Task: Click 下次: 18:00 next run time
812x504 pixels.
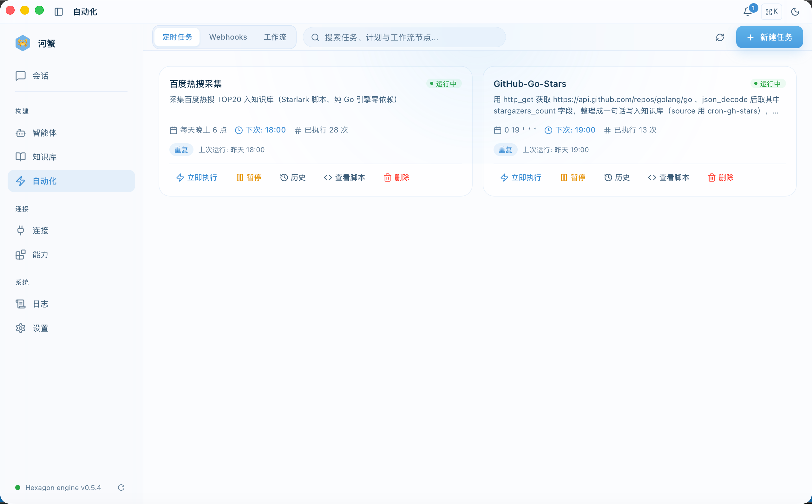Action: tap(260, 130)
